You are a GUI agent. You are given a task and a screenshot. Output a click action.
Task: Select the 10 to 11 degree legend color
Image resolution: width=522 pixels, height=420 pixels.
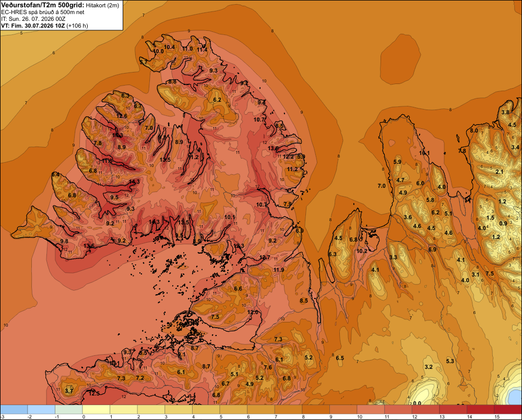click(x=371, y=410)
